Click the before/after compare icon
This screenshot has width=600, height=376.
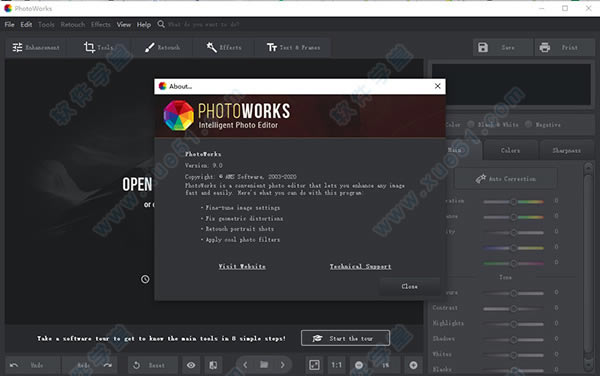click(x=213, y=365)
